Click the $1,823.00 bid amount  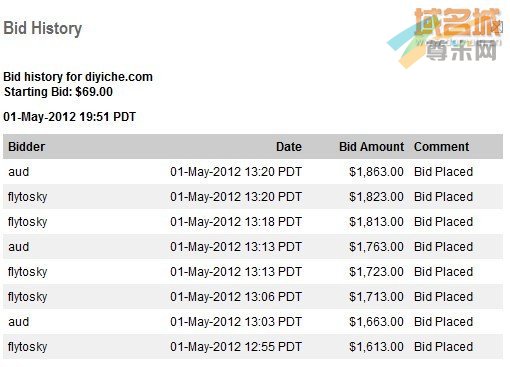376,197
